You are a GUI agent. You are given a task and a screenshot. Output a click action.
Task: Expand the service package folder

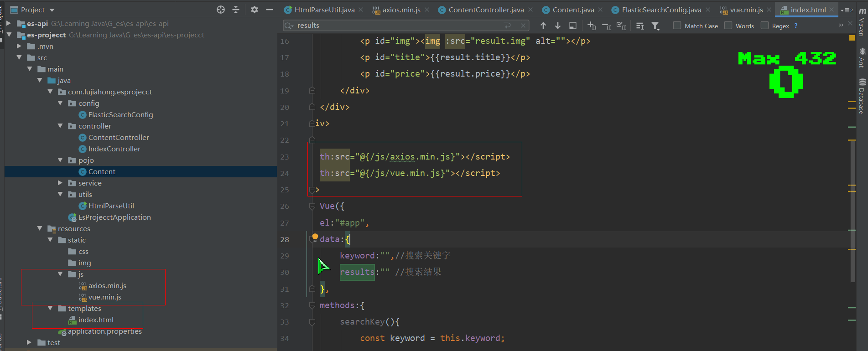60,183
